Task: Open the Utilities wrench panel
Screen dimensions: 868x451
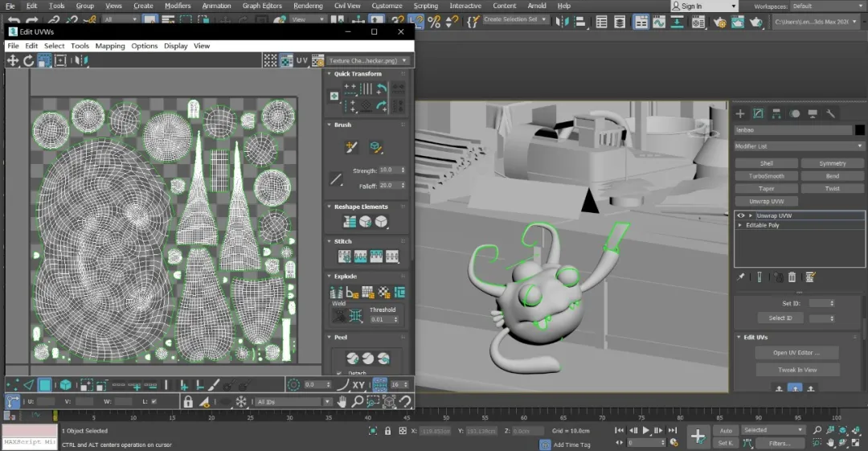Action: (x=831, y=113)
